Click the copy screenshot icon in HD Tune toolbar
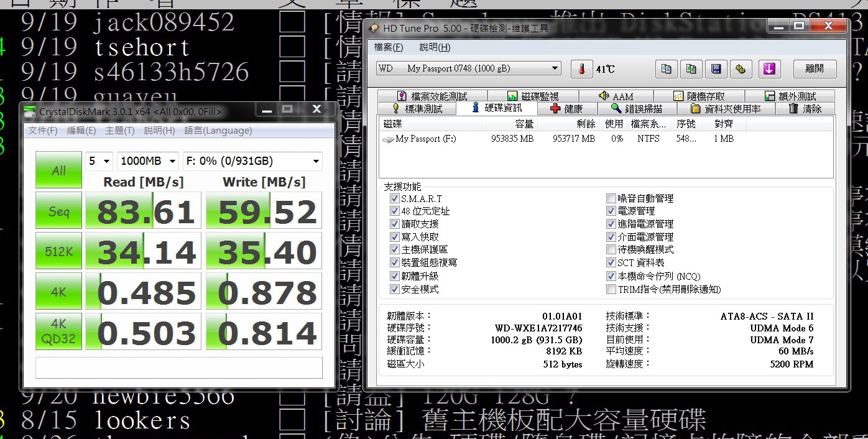The width and height of the screenshot is (868, 439). 691,69
